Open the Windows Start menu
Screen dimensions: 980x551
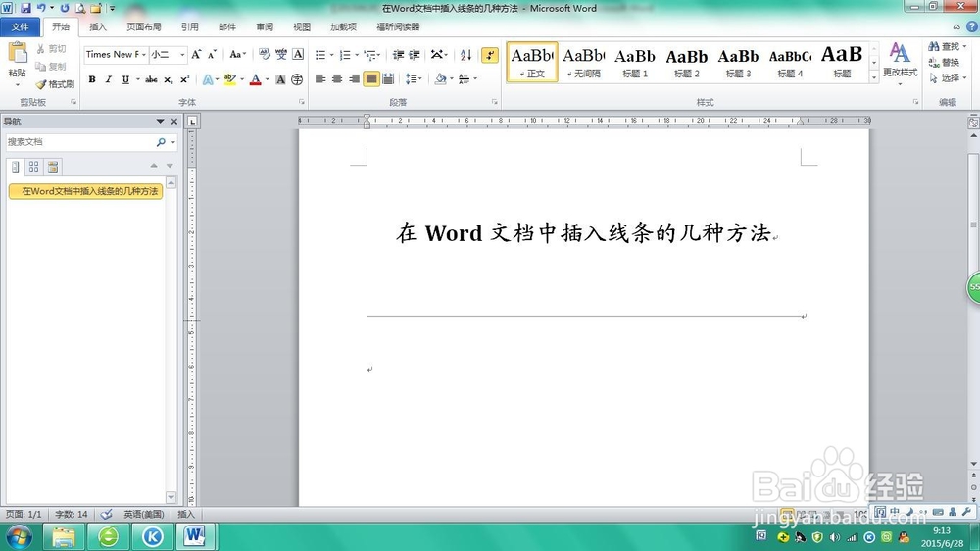19,536
